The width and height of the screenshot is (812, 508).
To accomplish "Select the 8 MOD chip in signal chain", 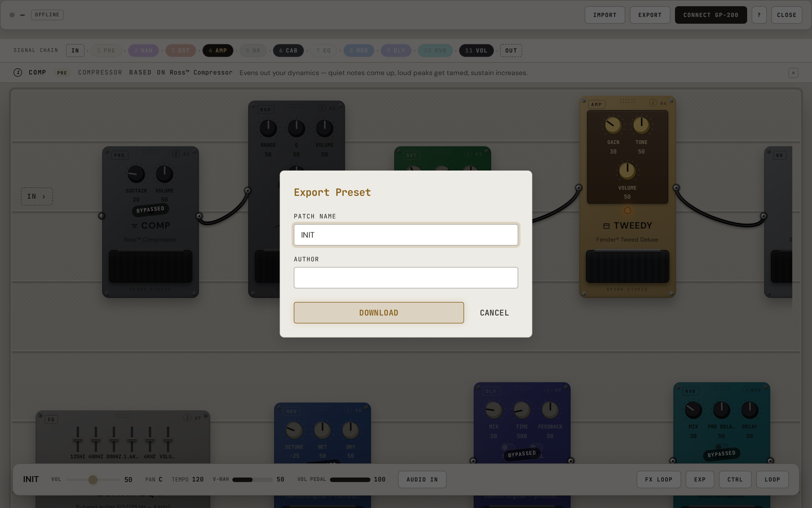I will (x=359, y=51).
